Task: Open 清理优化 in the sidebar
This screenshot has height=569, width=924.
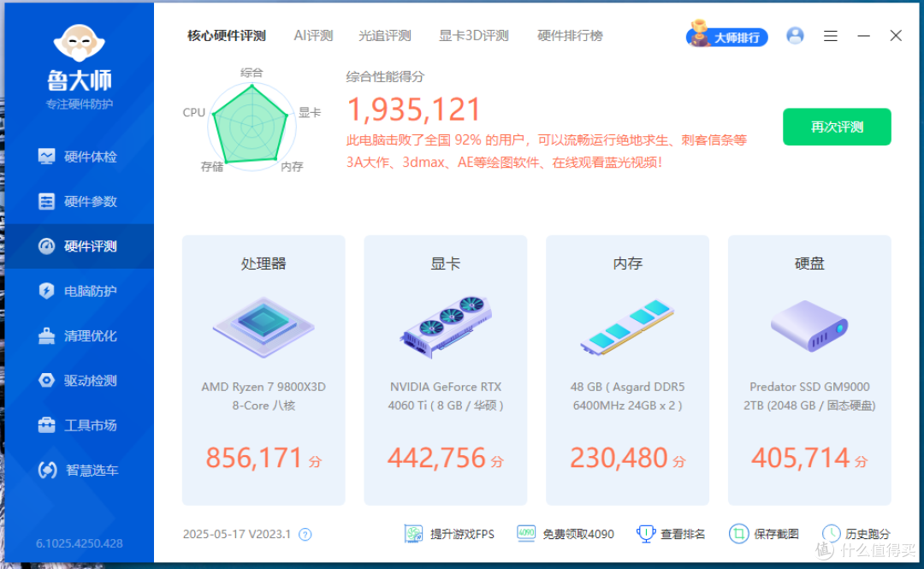Action: [79, 336]
